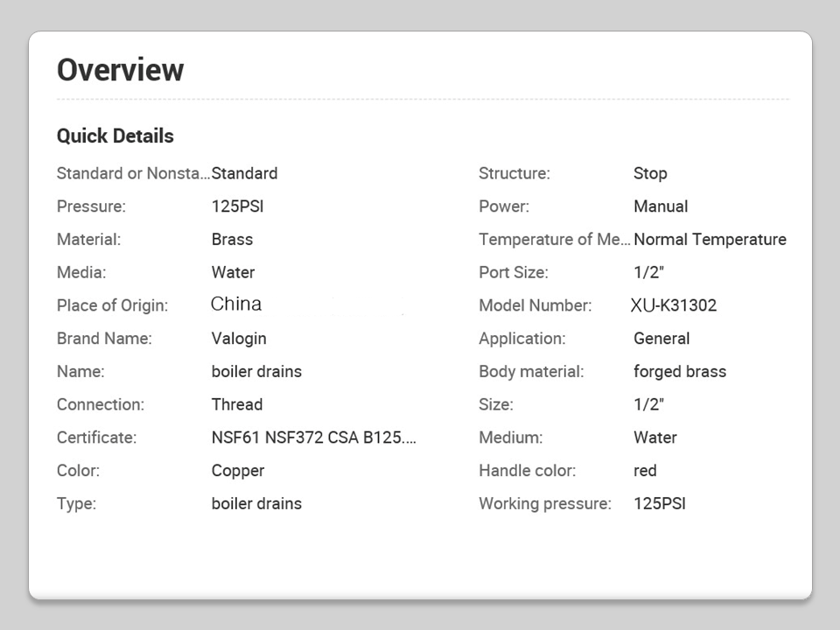
Task: Click the forged brass body material value
Action: [x=679, y=372]
